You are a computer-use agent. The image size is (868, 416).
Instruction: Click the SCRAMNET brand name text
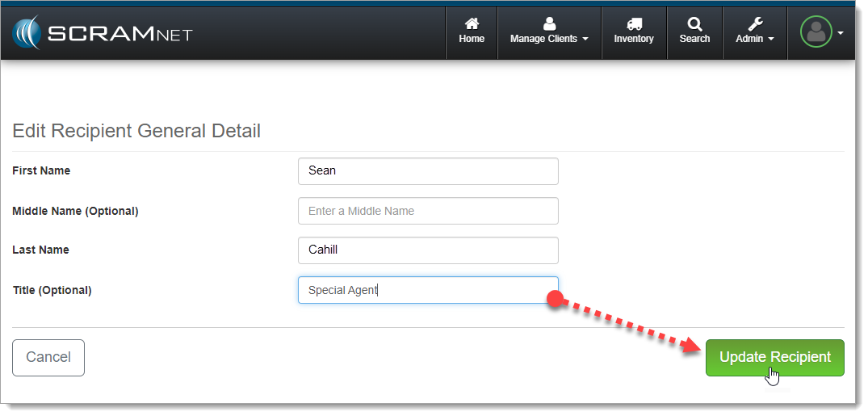coord(120,34)
